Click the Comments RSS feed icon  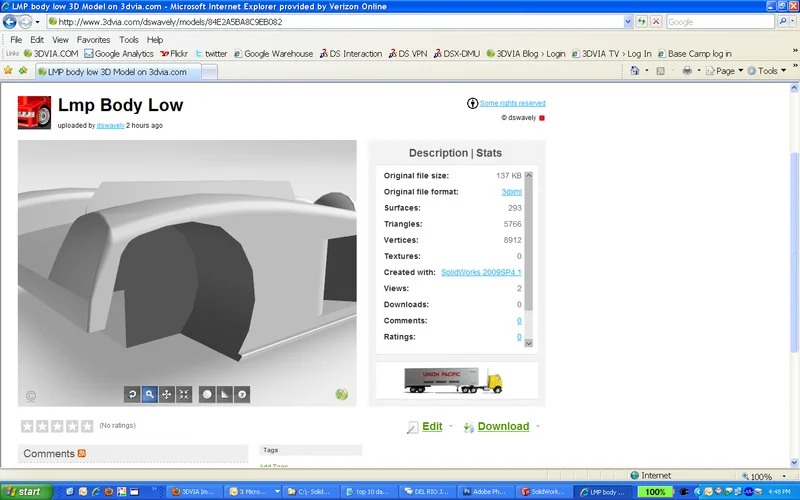click(82, 454)
